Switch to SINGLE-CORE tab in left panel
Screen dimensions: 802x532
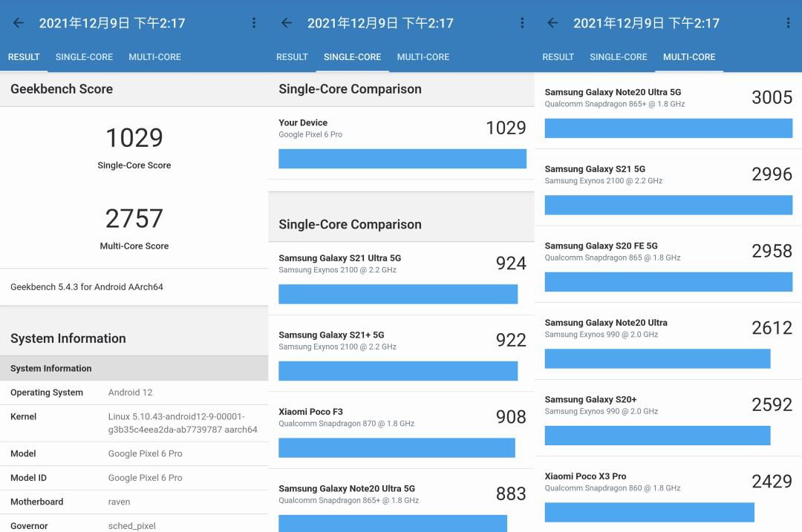pyautogui.click(x=84, y=57)
